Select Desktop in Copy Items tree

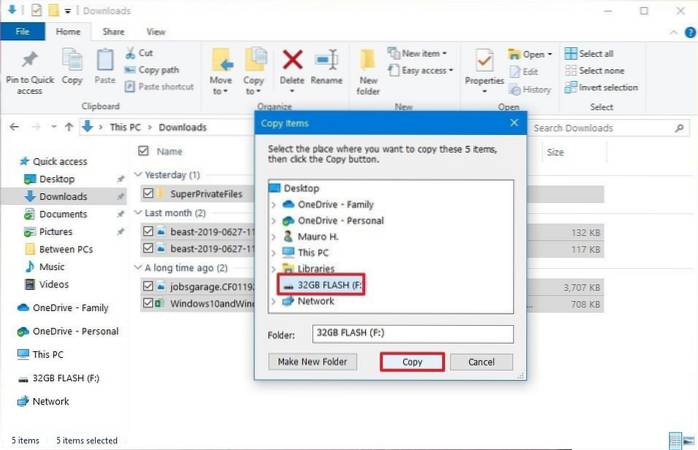tap(294, 188)
